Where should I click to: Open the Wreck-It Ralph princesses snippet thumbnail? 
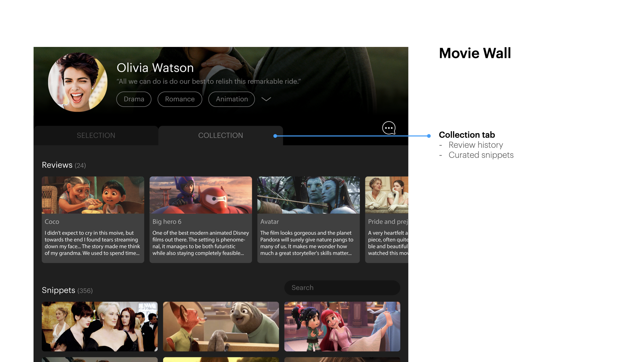[x=342, y=326]
